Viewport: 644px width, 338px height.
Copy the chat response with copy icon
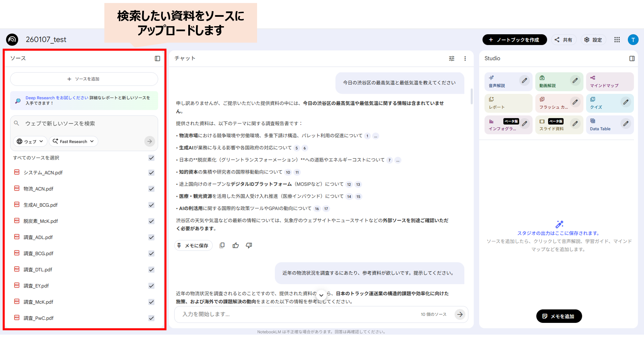[x=222, y=245]
